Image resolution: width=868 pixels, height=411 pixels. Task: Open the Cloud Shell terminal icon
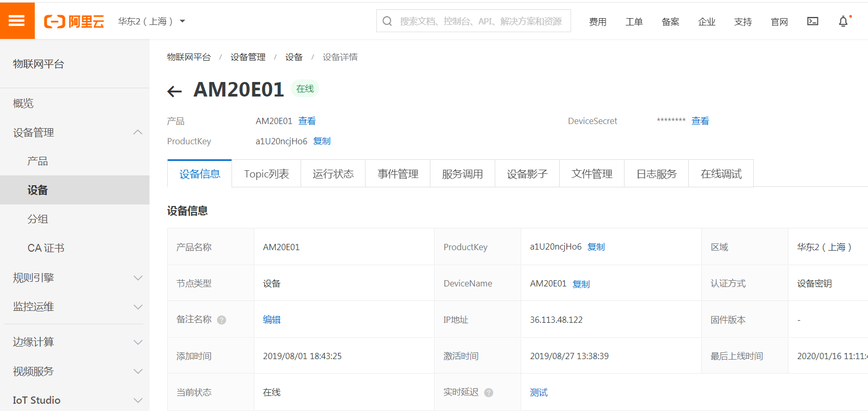pos(812,21)
